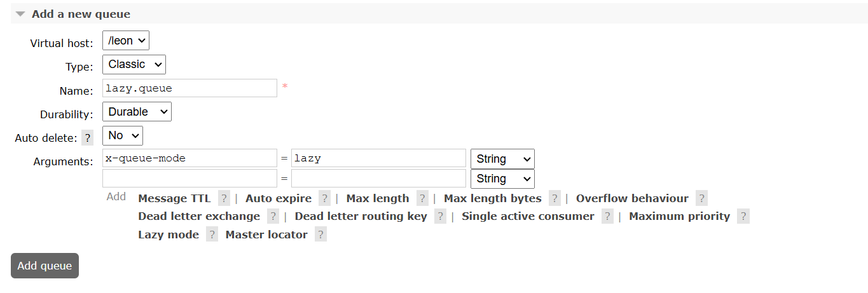Click the queue Name input field
The width and height of the screenshot is (868, 293).
click(189, 88)
